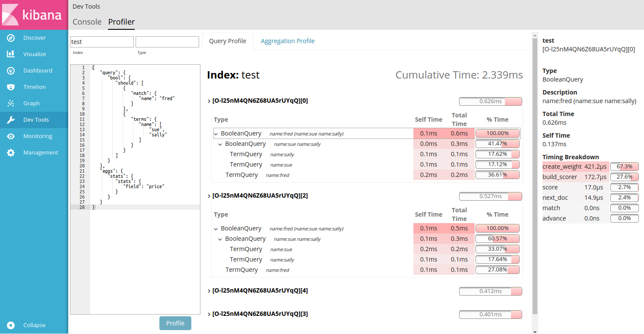Image resolution: width=644 pixels, height=334 pixels.
Task: Click the Profile button
Action: tap(175, 323)
